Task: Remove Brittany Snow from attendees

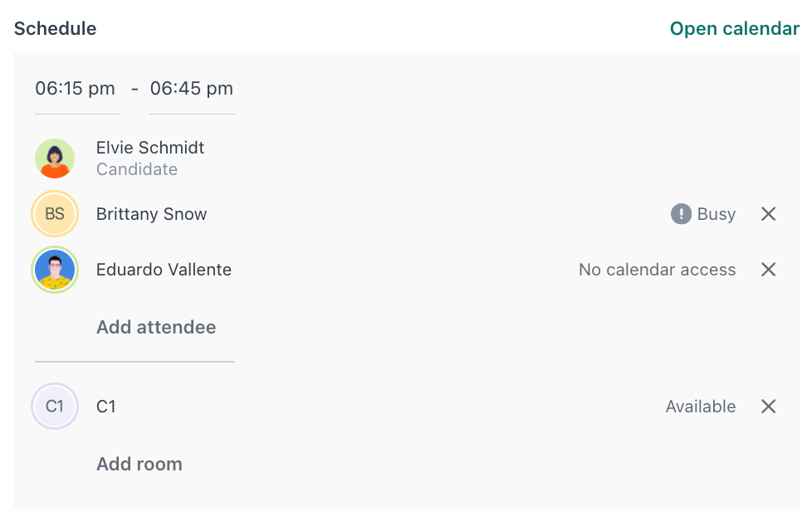Action: (769, 214)
